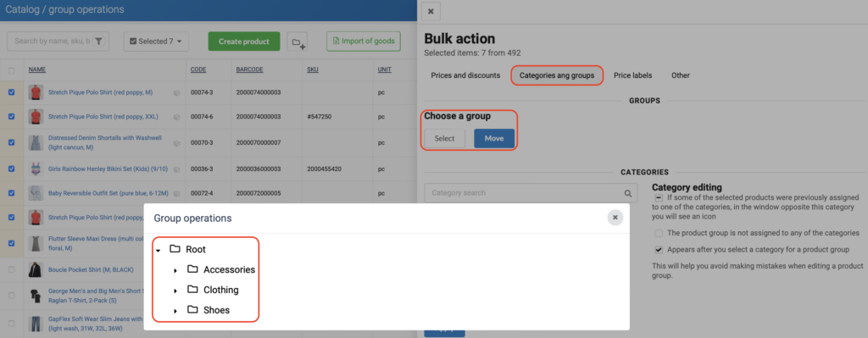Click the filter funnel icon in search box

(x=98, y=42)
